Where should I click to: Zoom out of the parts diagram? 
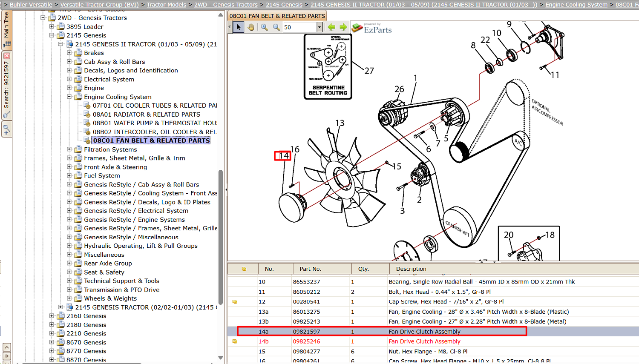point(276,27)
